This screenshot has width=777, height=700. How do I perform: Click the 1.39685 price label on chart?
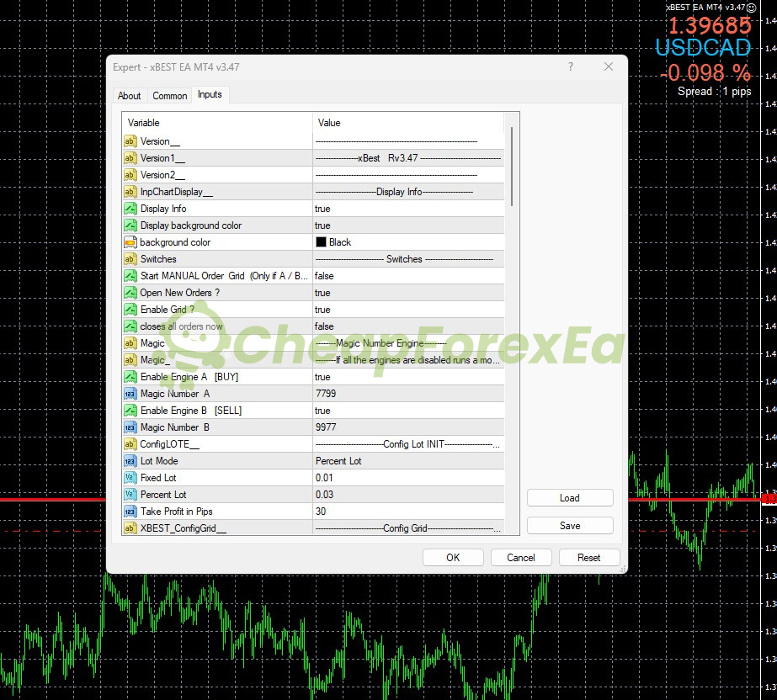710,25
